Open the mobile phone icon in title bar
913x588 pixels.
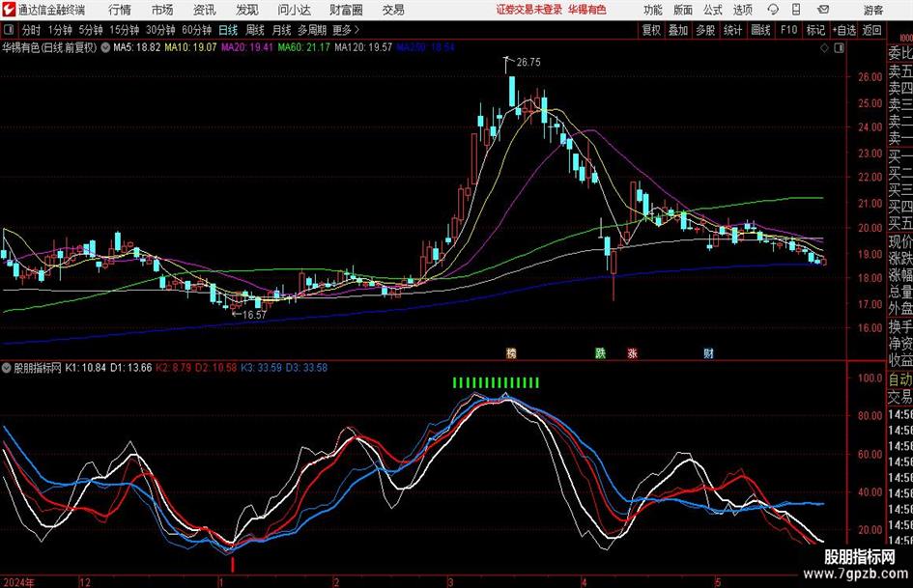pos(796,10)
